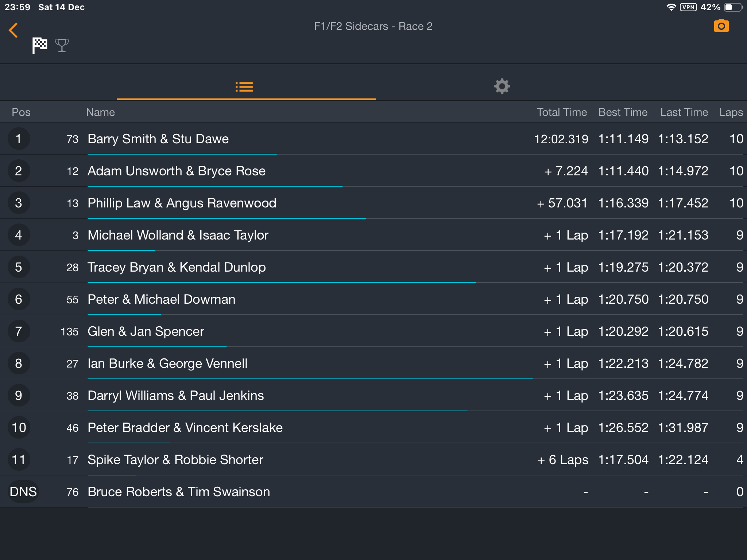The image size is (747, 560).
Task: Tap the DNS status badge
Action: click(23, 492)
